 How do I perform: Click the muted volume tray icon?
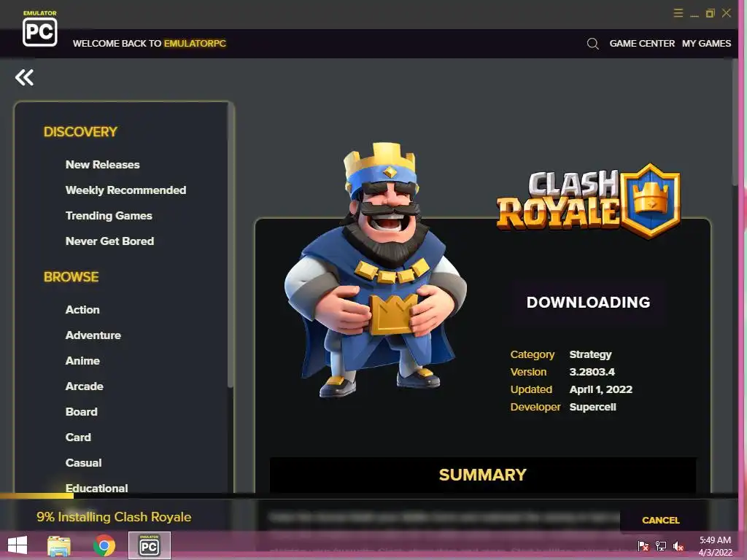pos(678,545)
